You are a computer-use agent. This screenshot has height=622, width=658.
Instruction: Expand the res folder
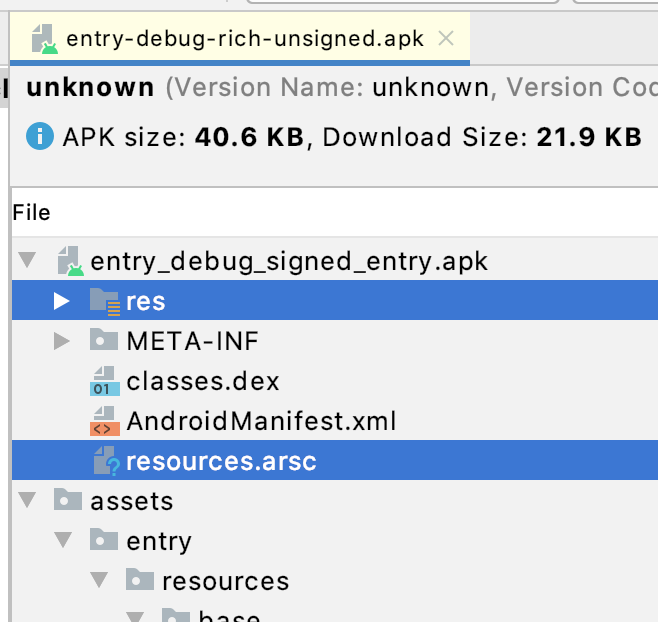click(x=62, y=301)
